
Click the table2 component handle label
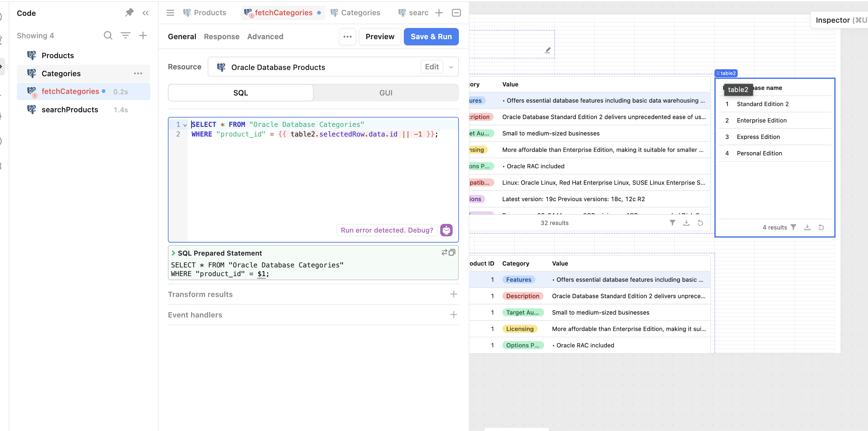click(x=726, y=73)
